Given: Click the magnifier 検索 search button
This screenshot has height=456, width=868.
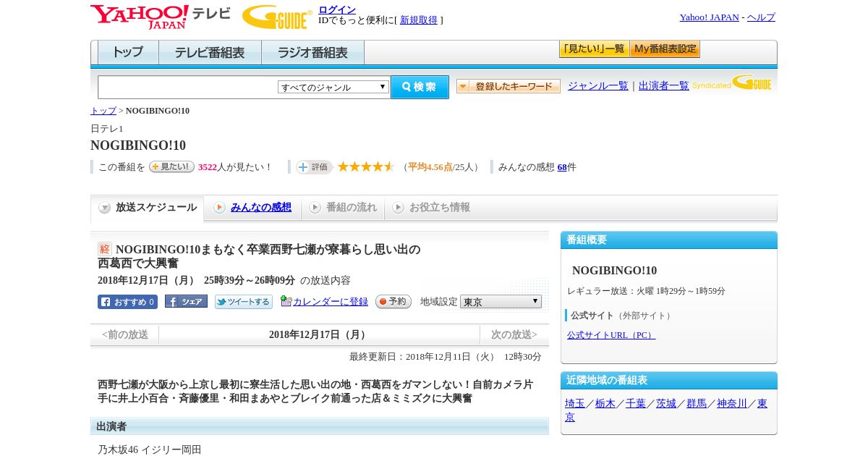Looking at the screenshot, I should point(420,87).
